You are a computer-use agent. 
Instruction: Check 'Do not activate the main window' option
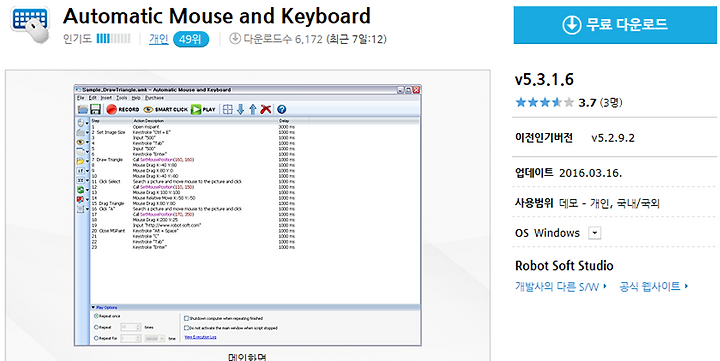coord(186,328)
